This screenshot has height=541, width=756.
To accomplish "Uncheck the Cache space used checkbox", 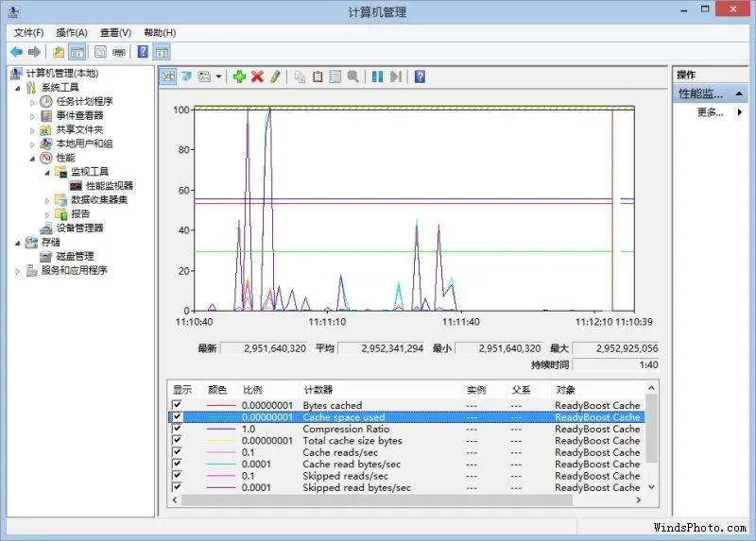I will 177,416.
